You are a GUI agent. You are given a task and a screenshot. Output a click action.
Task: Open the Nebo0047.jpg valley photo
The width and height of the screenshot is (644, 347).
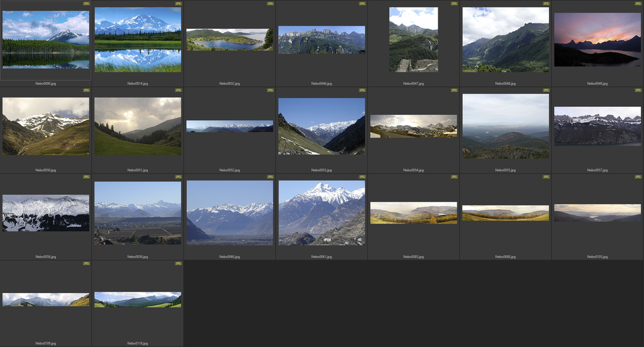[413, 40]
